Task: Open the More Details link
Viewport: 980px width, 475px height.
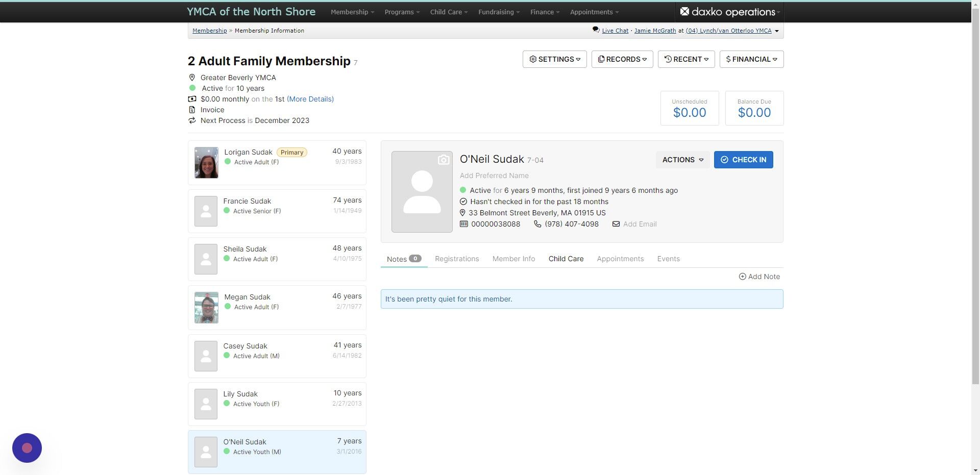Action: 310,99
